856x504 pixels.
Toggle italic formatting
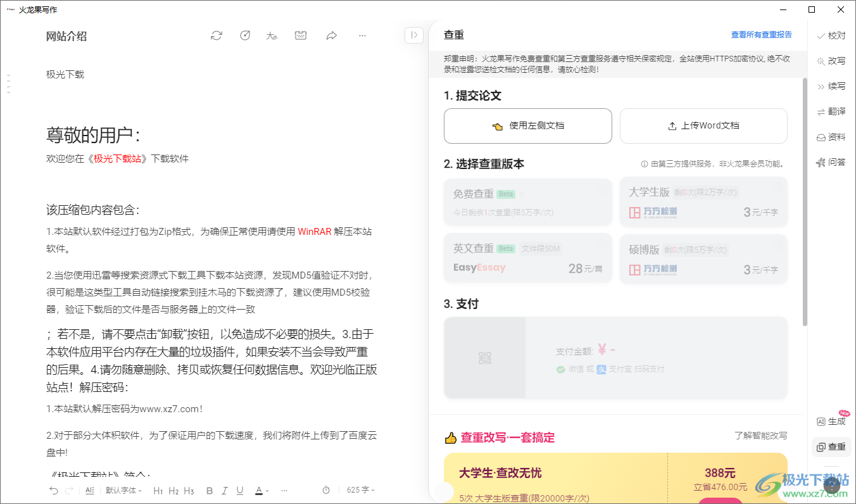[225, 491]
